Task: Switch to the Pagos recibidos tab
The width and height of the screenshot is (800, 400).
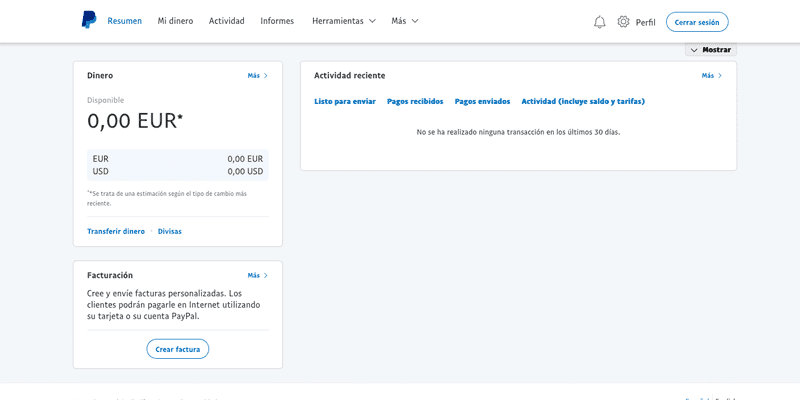Action: [x=415, y=101]
